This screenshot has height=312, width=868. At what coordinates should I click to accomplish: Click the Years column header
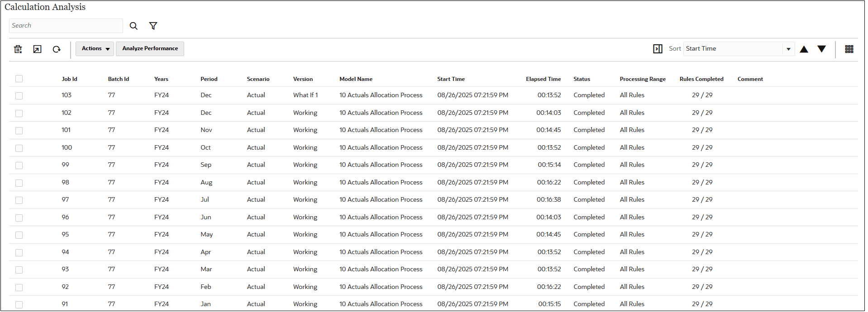[x=161, y=79]
